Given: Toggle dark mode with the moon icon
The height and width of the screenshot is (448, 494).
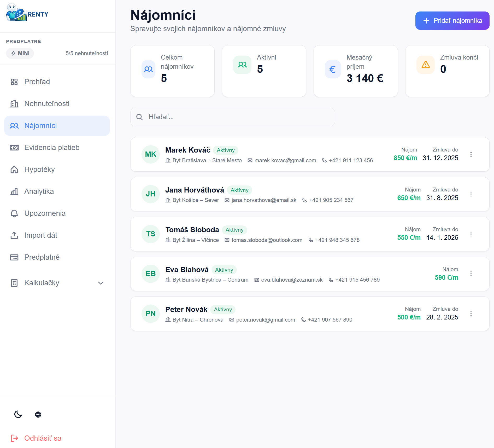Looking at the screenshot, I should [18, 414].
